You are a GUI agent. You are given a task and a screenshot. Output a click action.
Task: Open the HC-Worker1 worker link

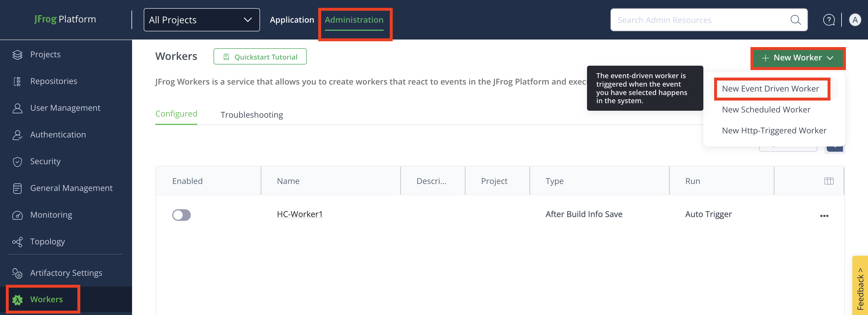pyautogui.click(x=300, y=214)
